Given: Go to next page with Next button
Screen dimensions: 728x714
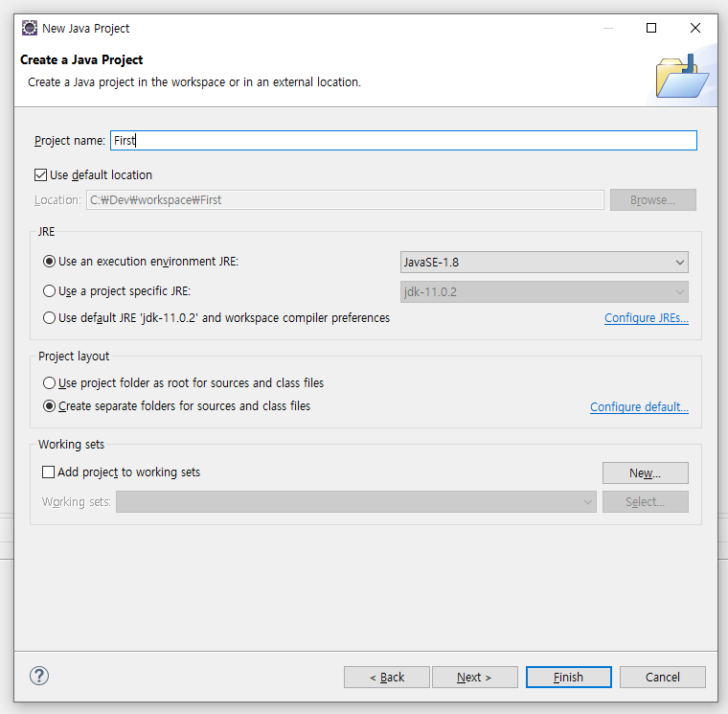Looking at the screenshot, I should tap(474, 677).
